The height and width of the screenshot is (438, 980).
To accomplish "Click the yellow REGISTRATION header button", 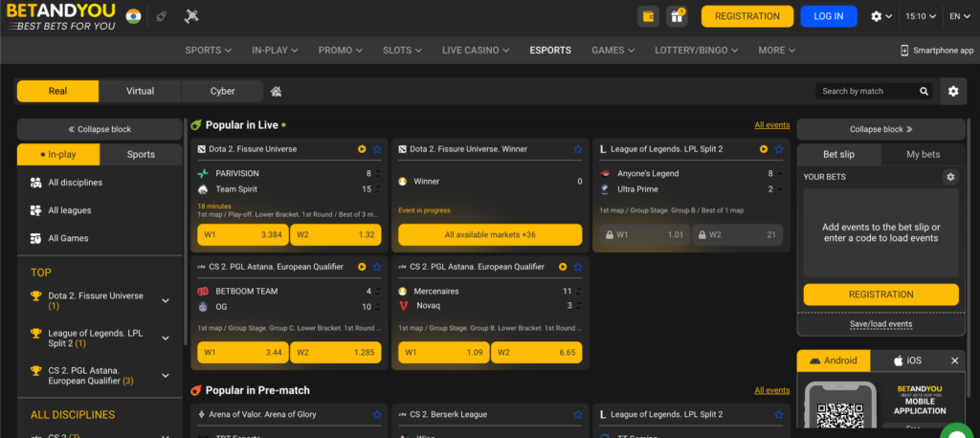I will (x=746, y=16).
